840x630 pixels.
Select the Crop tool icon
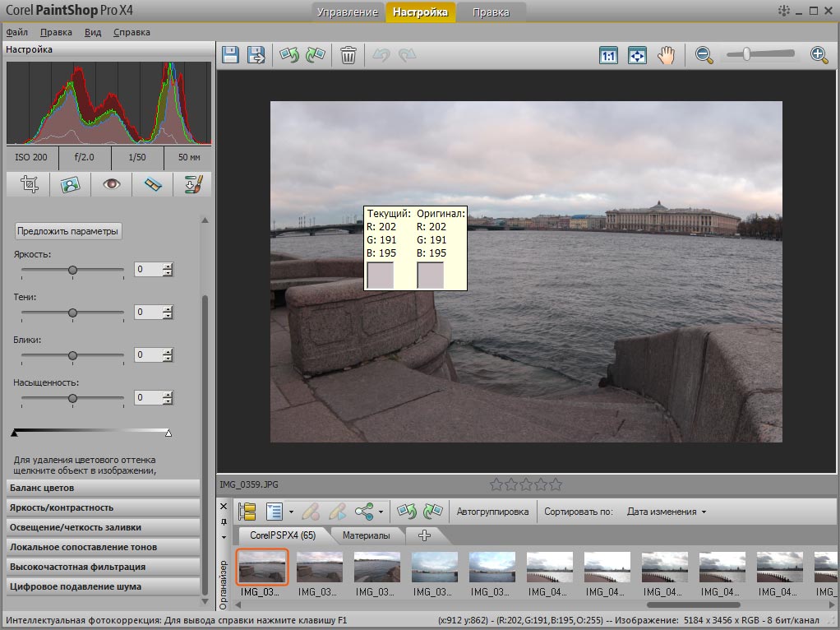coord(30,184)
